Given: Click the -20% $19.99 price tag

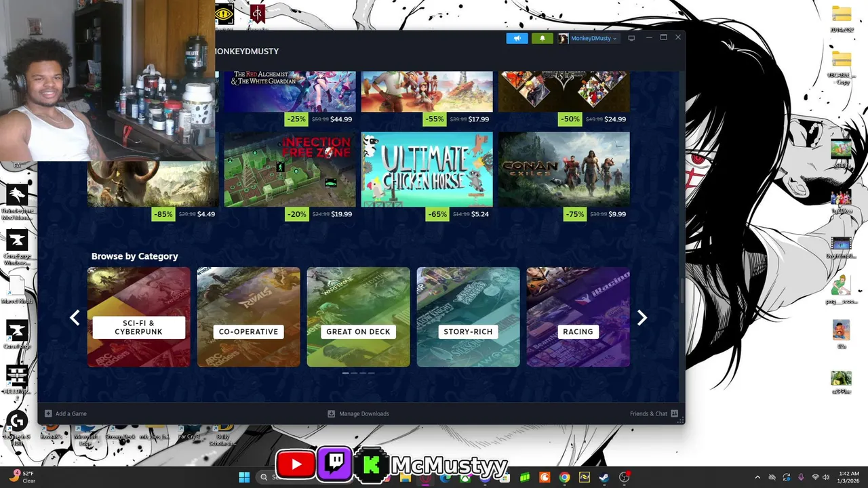Looking at the screenshot, I should [x=320, y=213].
